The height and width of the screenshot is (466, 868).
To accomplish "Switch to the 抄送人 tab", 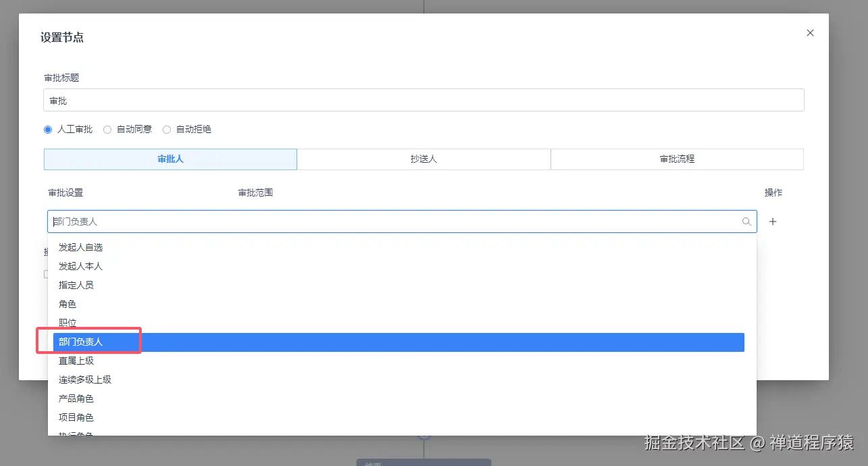I will coord(423,159).
